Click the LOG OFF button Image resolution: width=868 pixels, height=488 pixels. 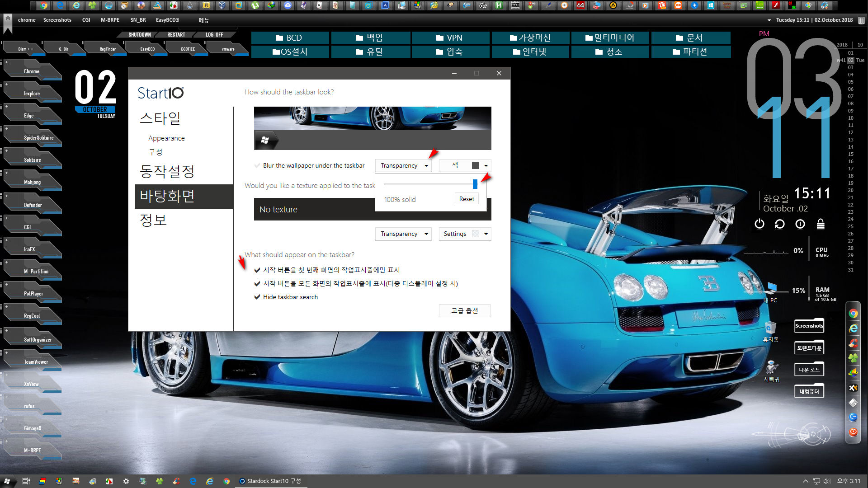[x=214, y=35]
